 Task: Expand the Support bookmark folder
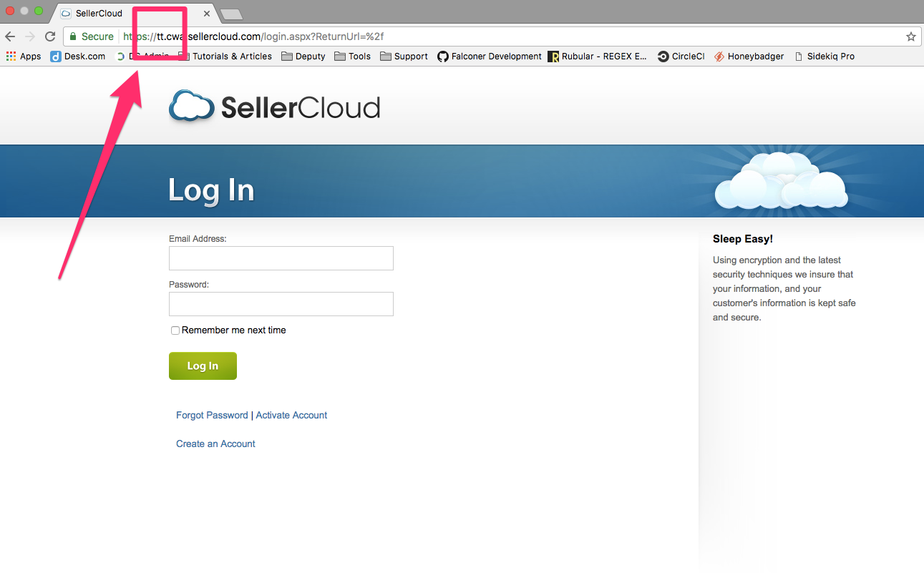[404, 57]
